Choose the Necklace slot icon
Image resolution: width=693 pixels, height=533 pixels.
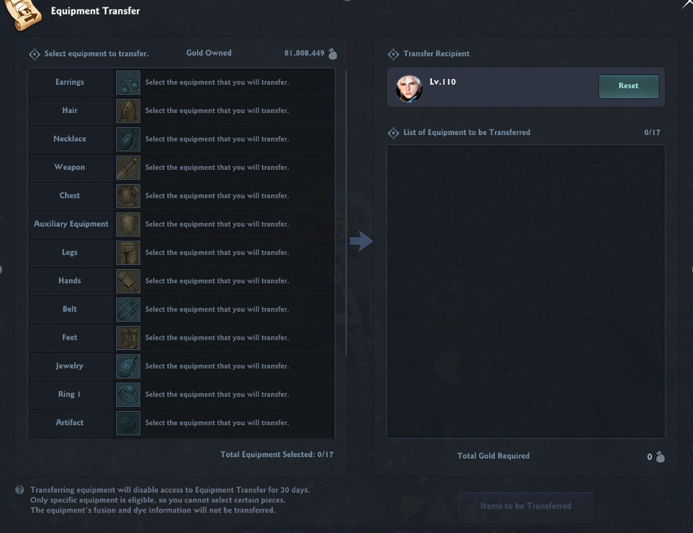pyautogui.click(x=128, y=139)
